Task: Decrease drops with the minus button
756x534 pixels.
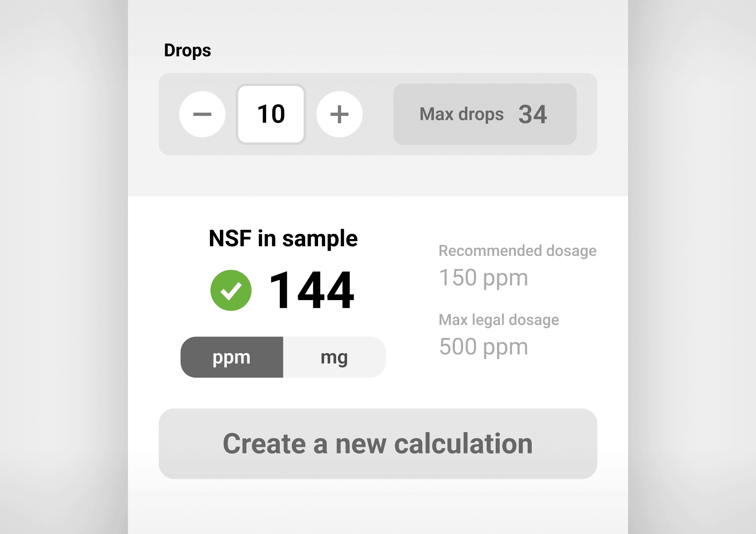Action: (x=202, y=114)
